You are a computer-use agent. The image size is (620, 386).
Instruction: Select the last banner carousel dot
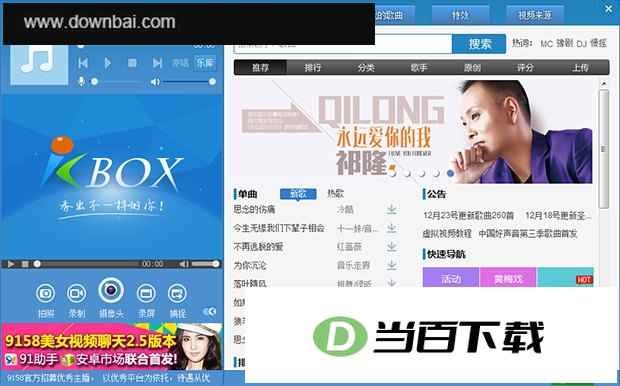tap(450, 173)
